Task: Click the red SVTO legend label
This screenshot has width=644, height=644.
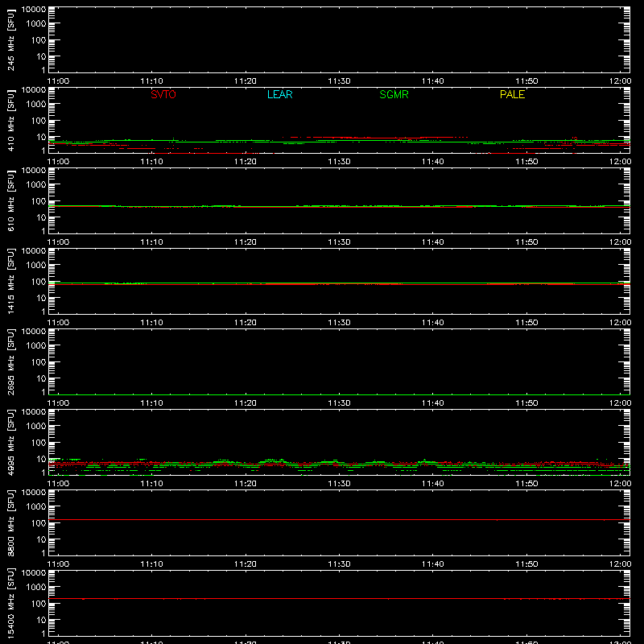Action: pos(163,94)
